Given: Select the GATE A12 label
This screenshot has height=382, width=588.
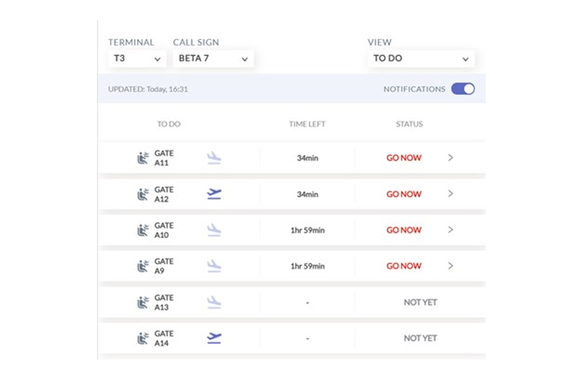Looking at the screenshot, I should click(164, 194).
